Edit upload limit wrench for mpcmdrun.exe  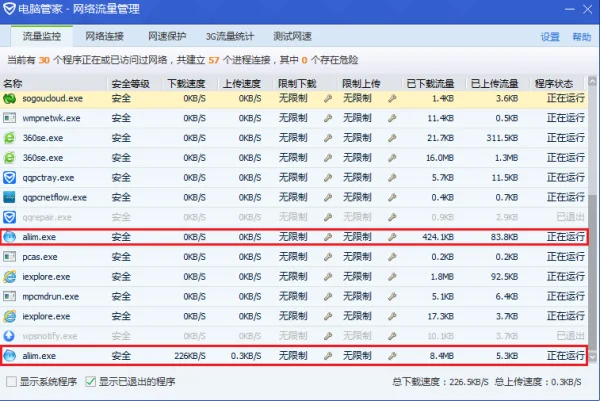pyautogui.click(x=392, y=296)
